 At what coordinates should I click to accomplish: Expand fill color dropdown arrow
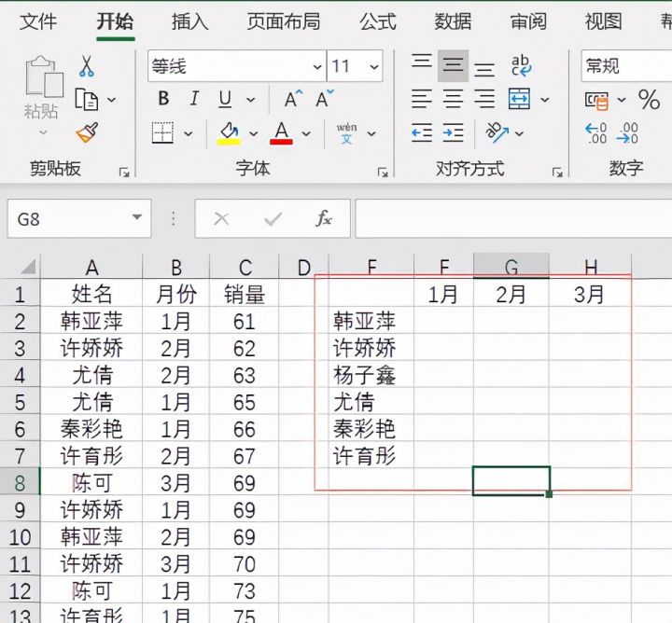point(254,133)
